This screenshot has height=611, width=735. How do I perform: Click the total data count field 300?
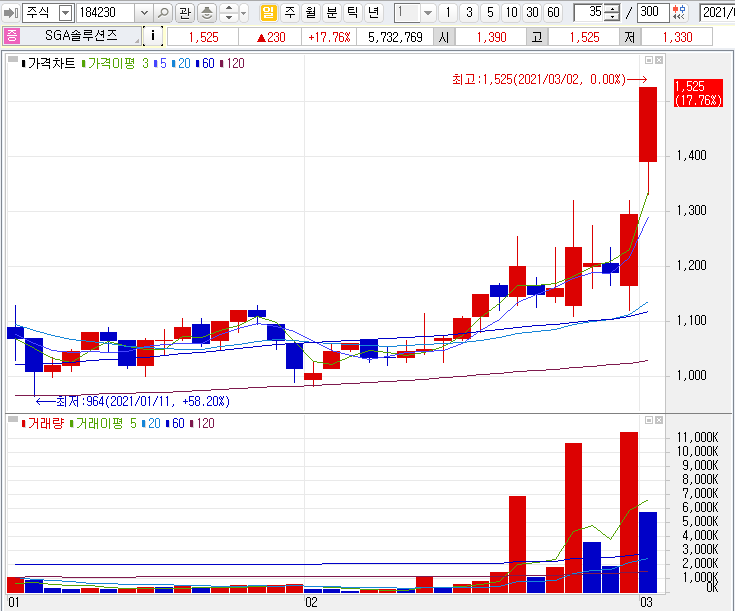(x=653, y=12)
